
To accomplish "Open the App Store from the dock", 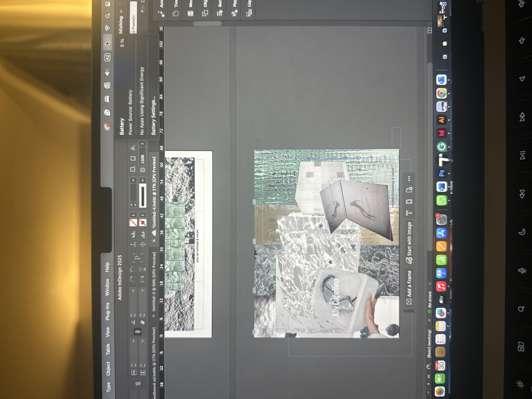I will [x=441, y=233].
